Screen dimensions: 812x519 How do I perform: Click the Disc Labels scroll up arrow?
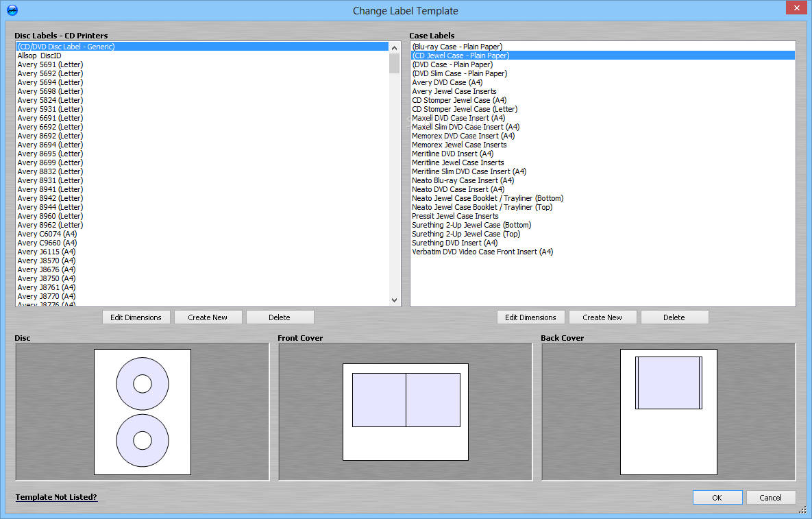click(x=394, y=48)
